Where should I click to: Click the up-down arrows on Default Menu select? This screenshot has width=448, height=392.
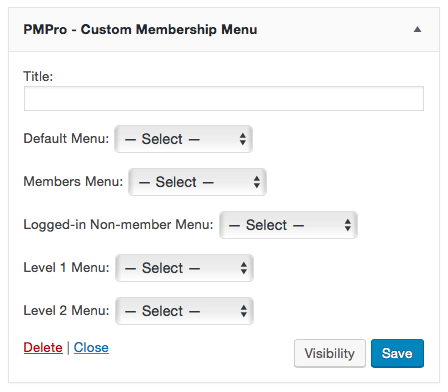click(x=243, y=139)
